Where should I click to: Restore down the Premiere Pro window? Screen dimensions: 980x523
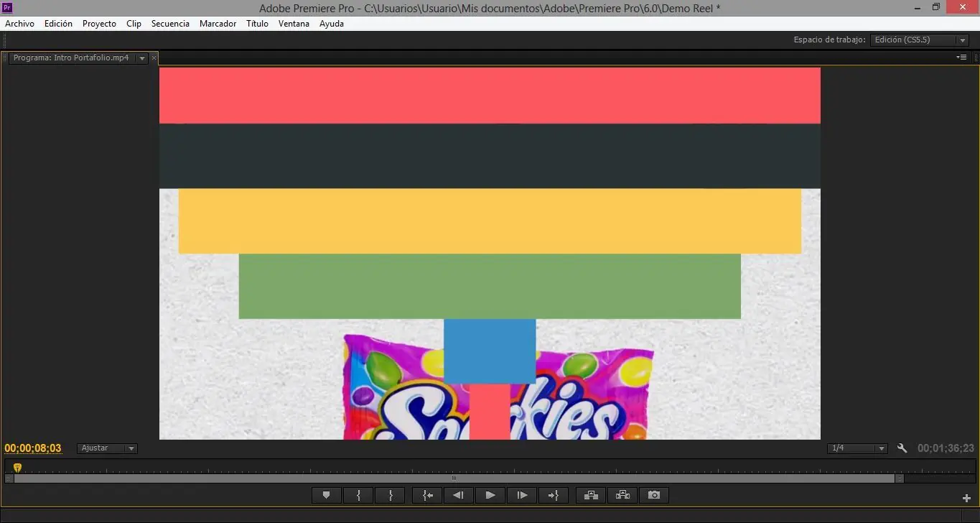(936, 7)
